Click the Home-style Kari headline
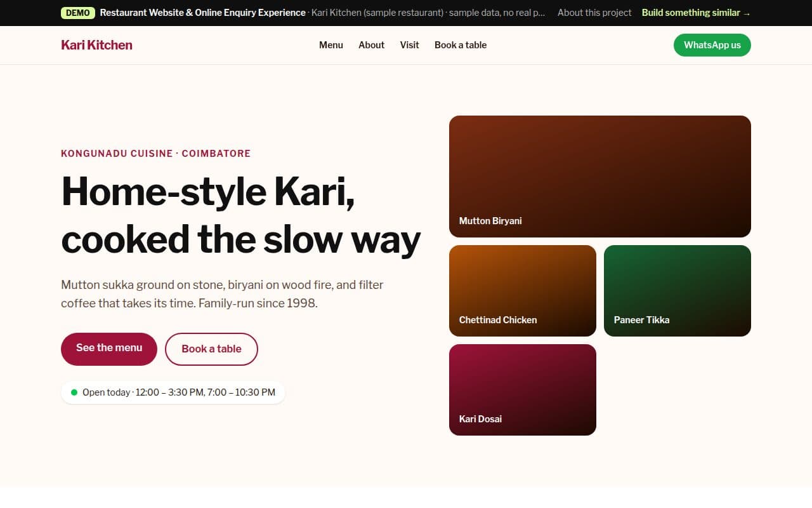 point(241,215)
